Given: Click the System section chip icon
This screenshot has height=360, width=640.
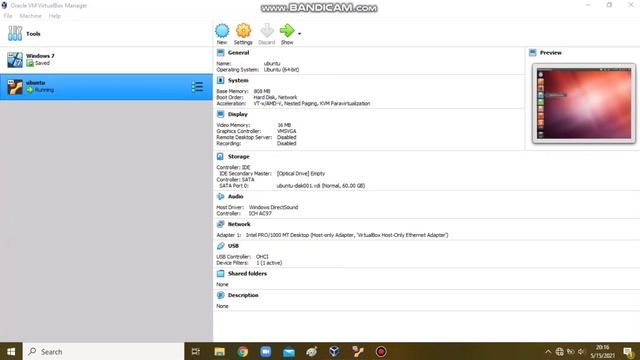Looking at the screenshot, I should click(x=220, y=80).
